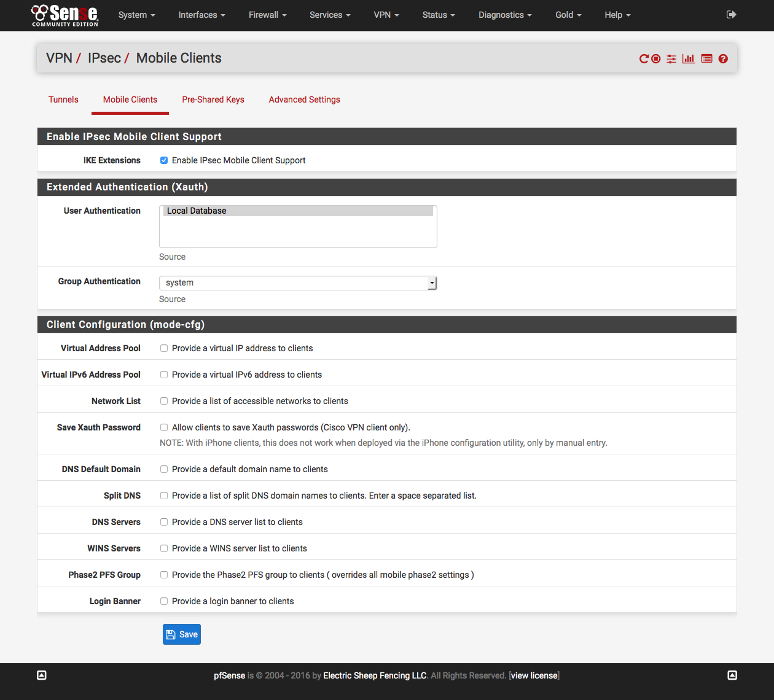Go to the Advanced Settings tab

coord(304,99)
